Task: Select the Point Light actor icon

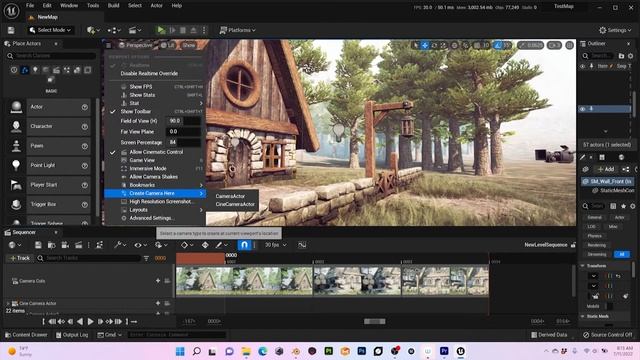Action: click(x=16, y=165)
